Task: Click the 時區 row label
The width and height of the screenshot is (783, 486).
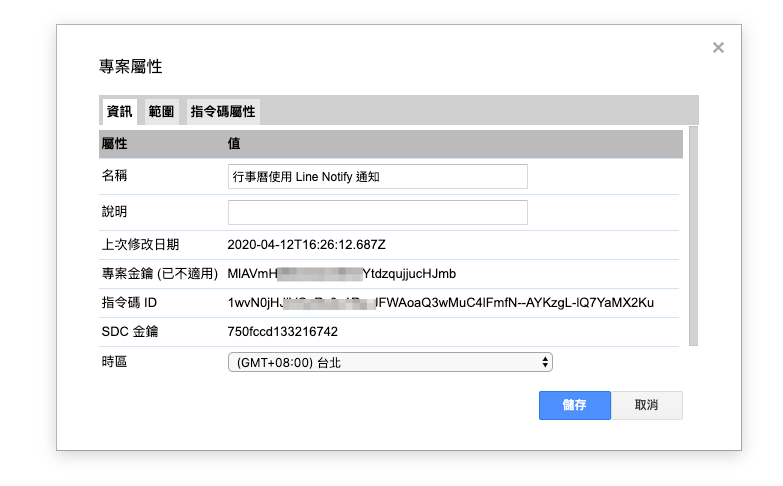Action: pos(114,361)
